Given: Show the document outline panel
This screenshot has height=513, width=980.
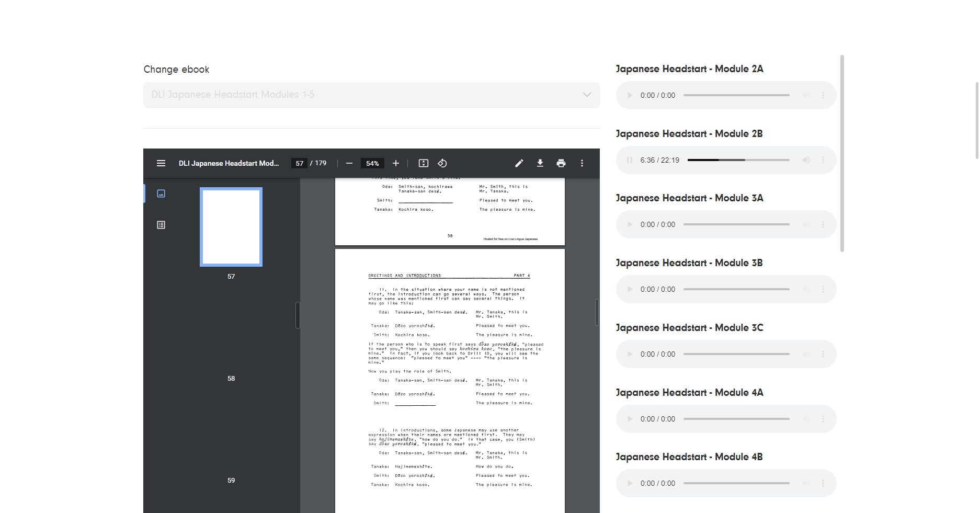Looking at the screenshot, I should click(x=161, y=224).
